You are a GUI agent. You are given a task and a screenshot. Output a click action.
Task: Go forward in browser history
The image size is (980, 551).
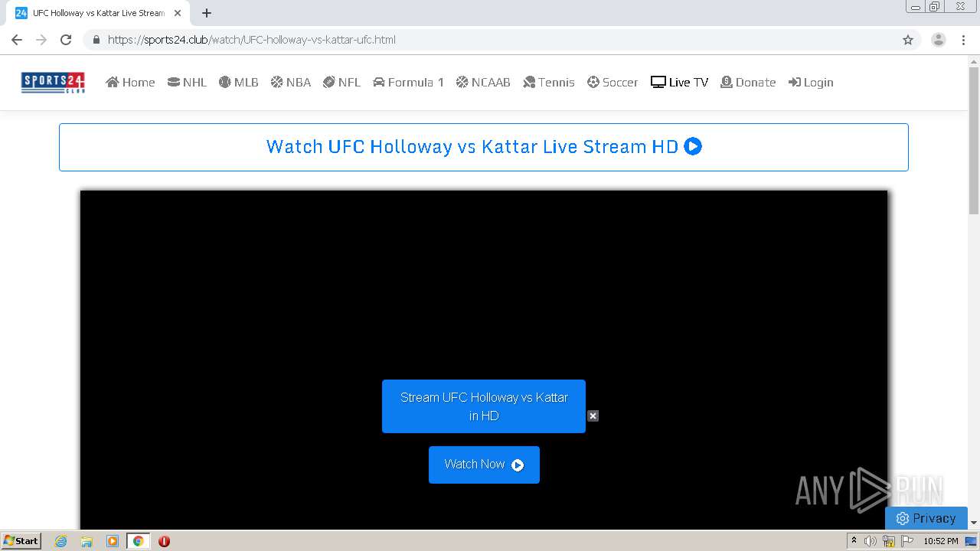click(x=41, y=40)
